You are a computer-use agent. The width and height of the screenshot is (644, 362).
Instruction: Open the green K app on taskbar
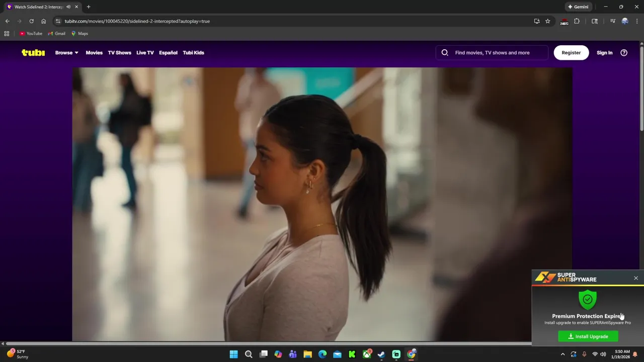352,354
